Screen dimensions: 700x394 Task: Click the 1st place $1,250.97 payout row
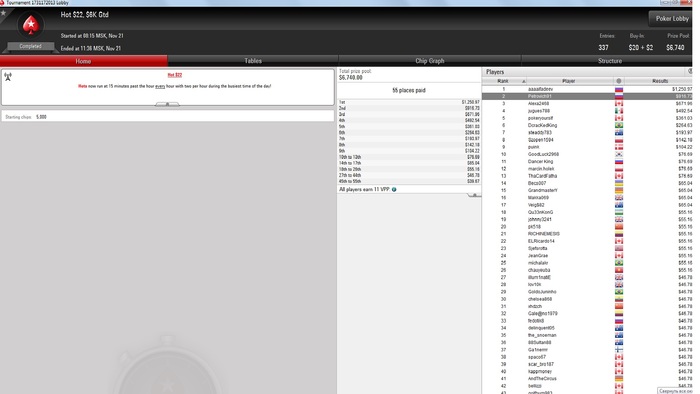click(x=409, y=102)
